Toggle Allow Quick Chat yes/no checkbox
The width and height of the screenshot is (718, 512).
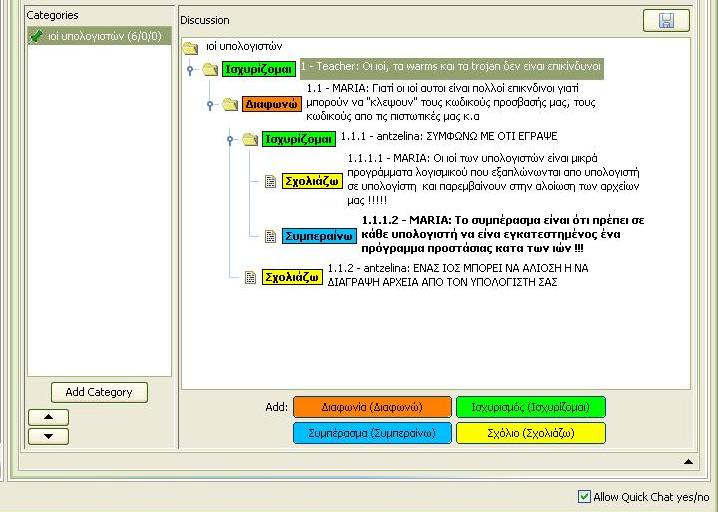[x=584, y=496]
